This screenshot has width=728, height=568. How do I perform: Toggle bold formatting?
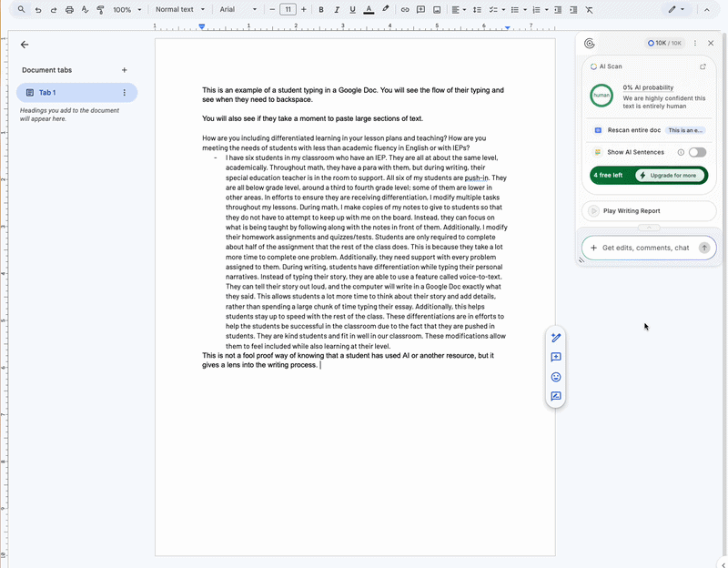click(x=321, y=9)
